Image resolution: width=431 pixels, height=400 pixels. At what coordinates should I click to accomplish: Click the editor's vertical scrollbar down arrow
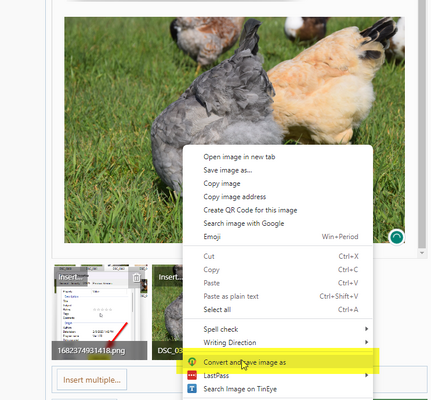tap(422, 253)
